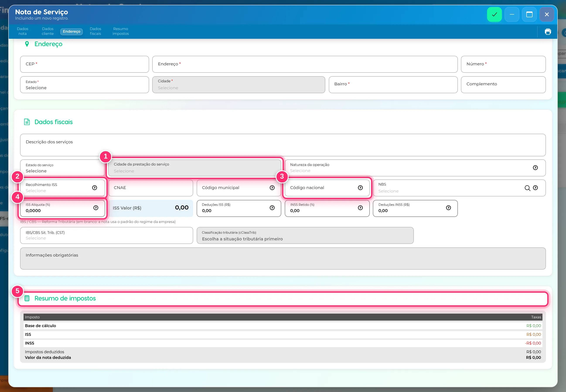Open help icon for ISS Alíquota

(96, 208)
